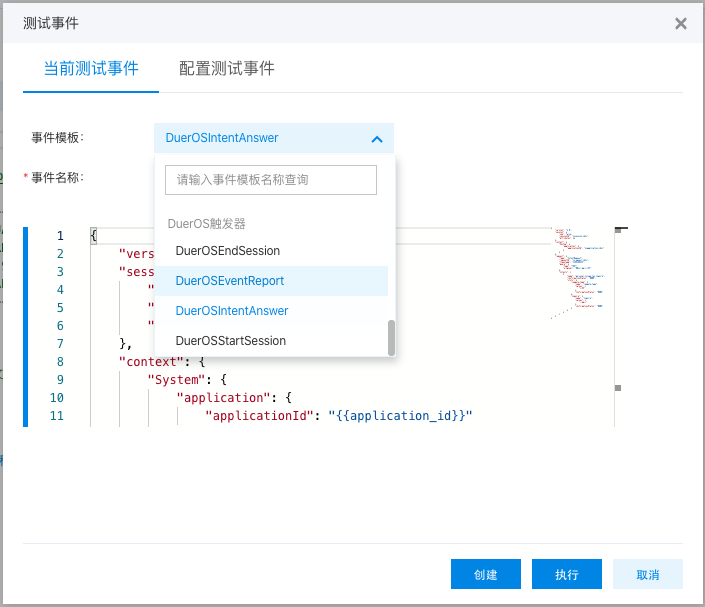
Task: Click the "context" key in the code
Action: pos(152,362)
